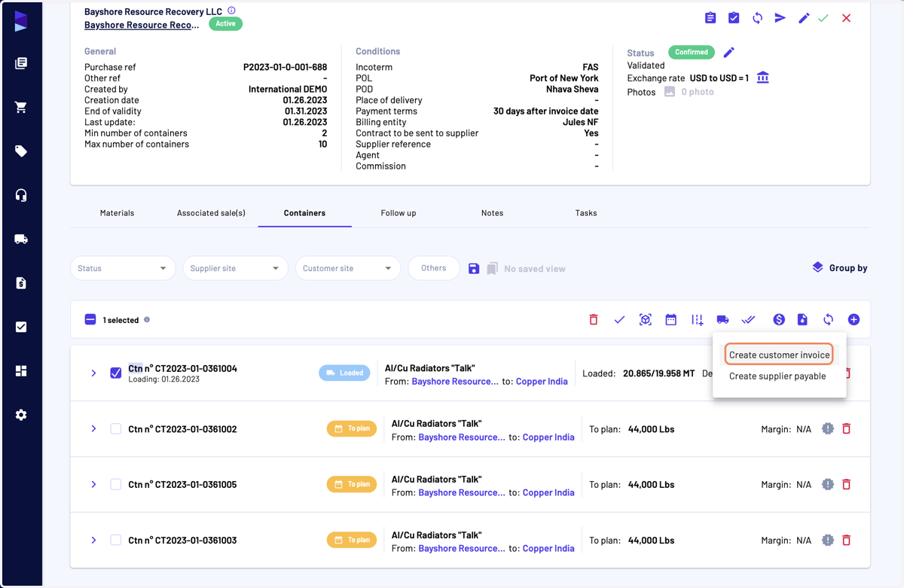The width and height of the screenshot is (904, 588).
Task: Switch to the Follow up tab
Action: coord(399,213)
